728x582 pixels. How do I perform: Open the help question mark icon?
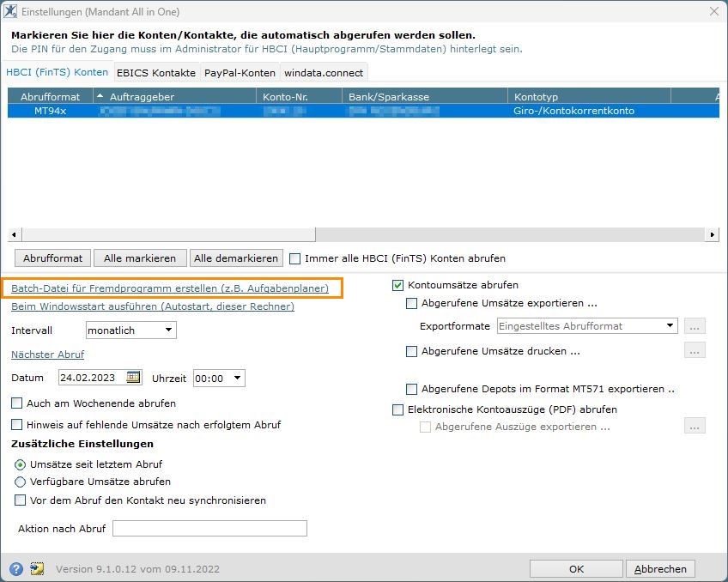pos(15,568)
